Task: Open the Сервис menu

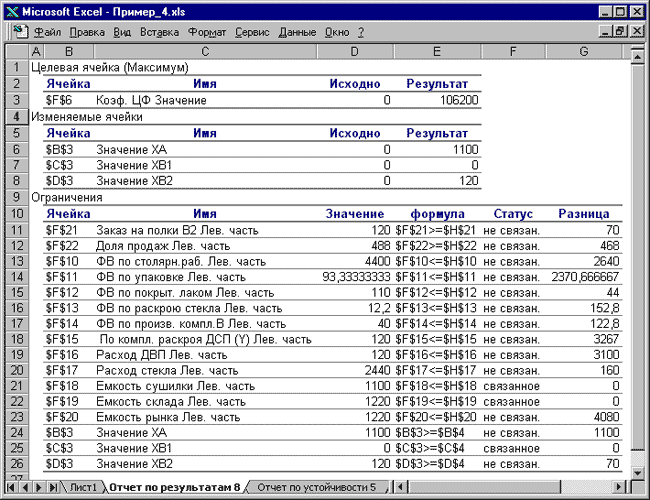Action: [x=252, y=32]
